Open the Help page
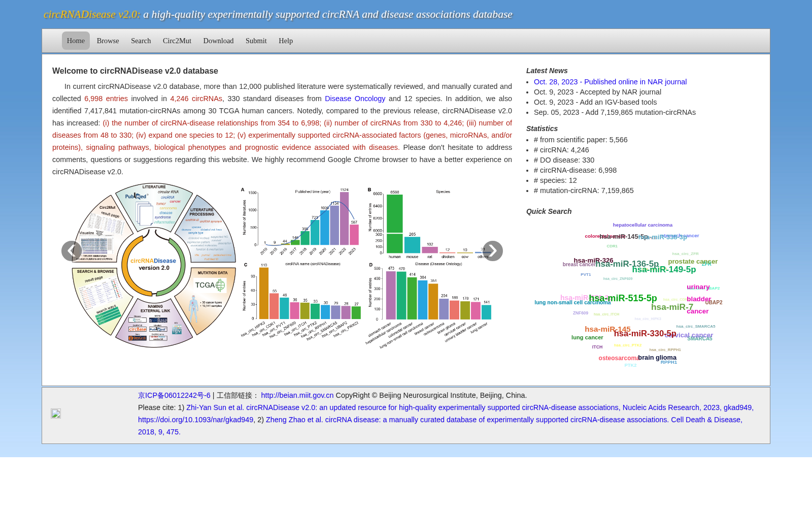 [286, 41]
